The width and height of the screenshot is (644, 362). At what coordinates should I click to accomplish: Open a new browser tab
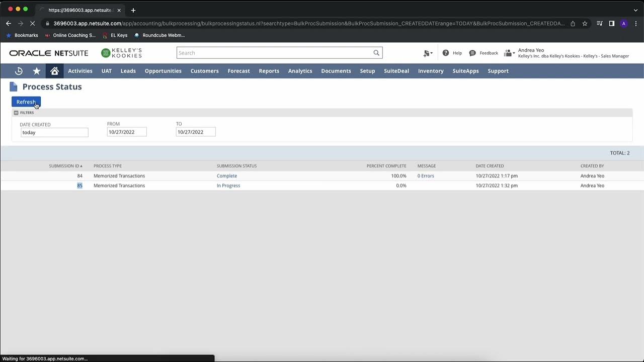[133, 10]
